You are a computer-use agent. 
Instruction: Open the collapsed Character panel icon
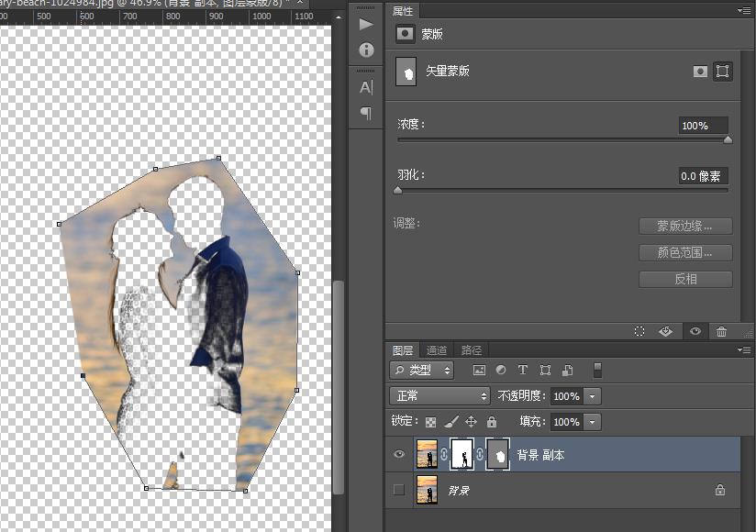pyautogui.click(x=365, y=86)
